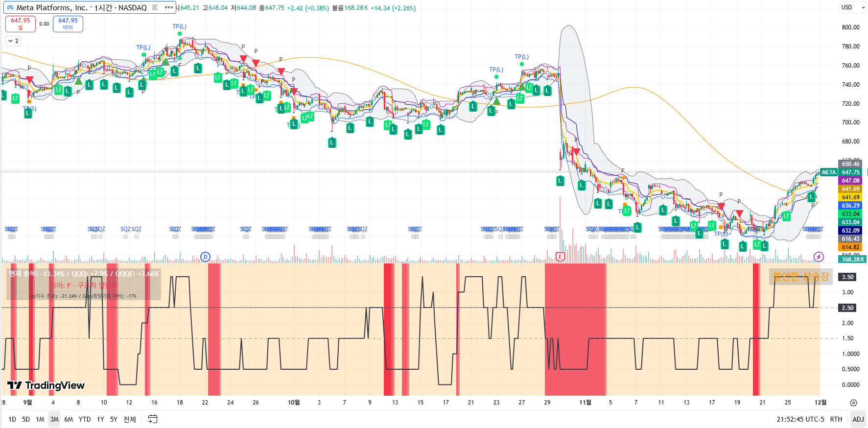868x428 pixels.
Task: Click the '12월' label on time axis
Action: 821,403
